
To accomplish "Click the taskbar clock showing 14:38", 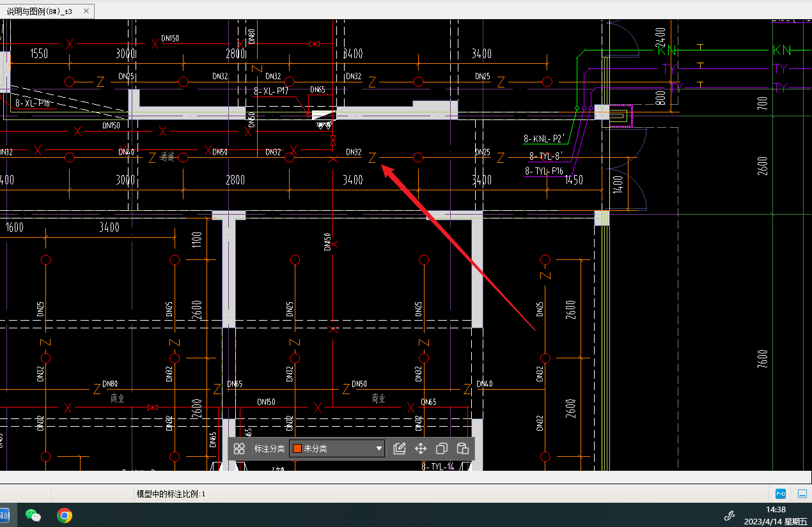I will [776, 509].
